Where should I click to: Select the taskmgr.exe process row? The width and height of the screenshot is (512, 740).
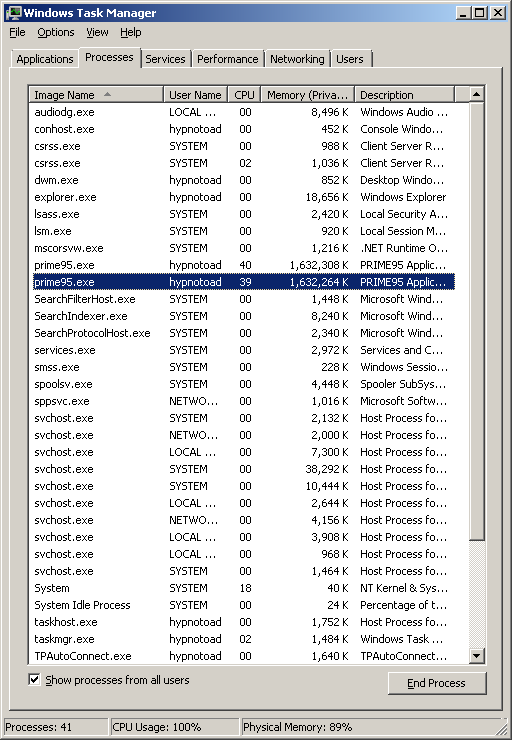[243, 639]
